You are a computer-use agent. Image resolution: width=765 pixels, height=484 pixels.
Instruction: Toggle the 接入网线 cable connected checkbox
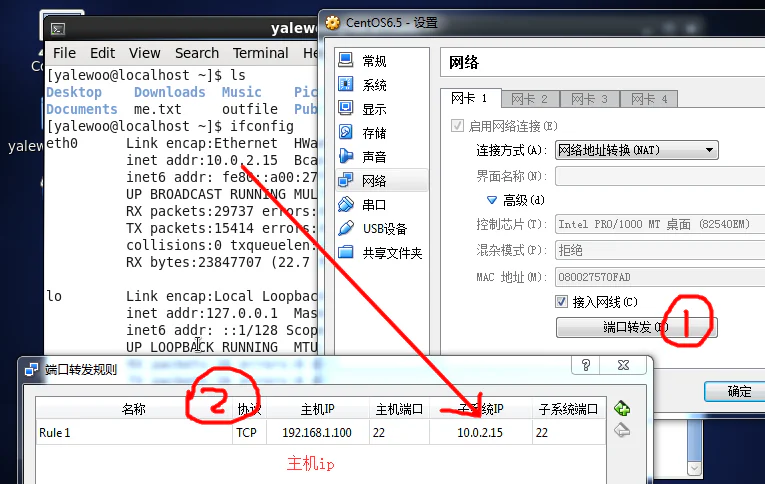(561, 302)
